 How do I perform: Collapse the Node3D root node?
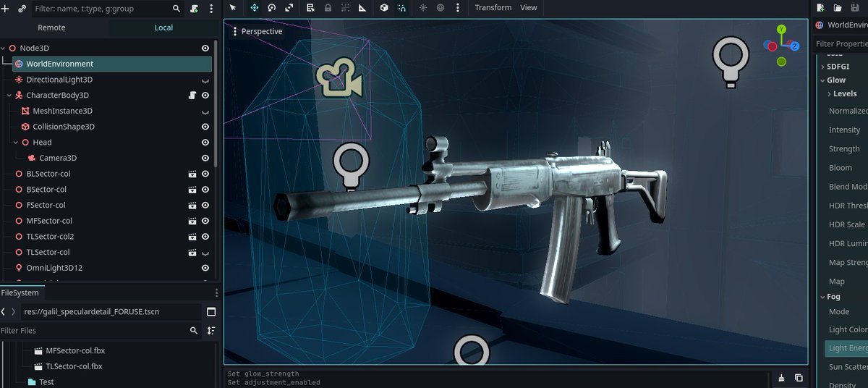[4, 48]
